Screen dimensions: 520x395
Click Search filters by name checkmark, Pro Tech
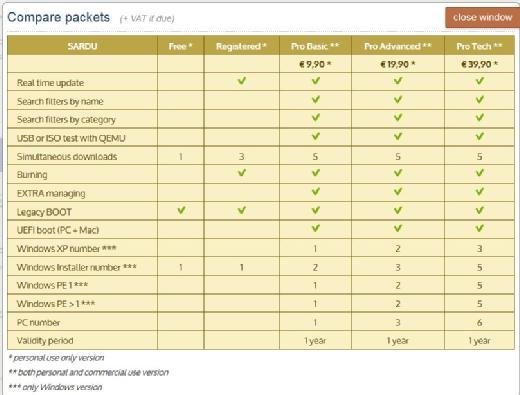pyautogui.click(x=479, y=99)
